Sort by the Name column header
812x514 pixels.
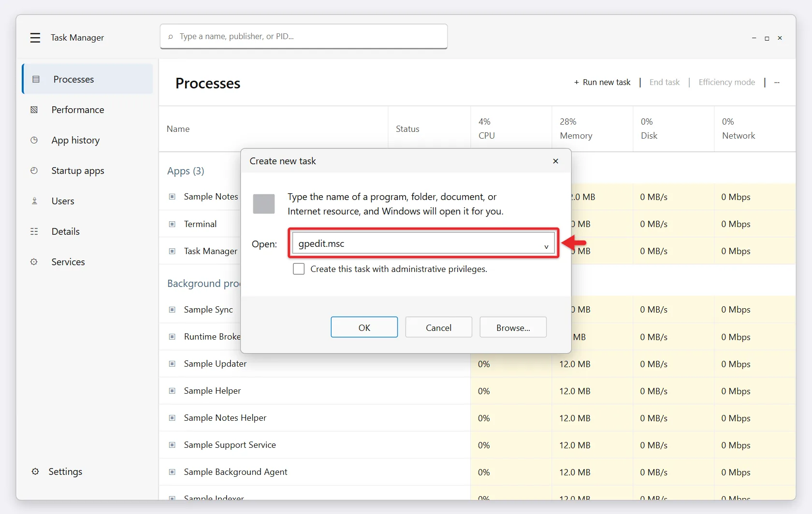pyautogui.click(x=274, y=128)
